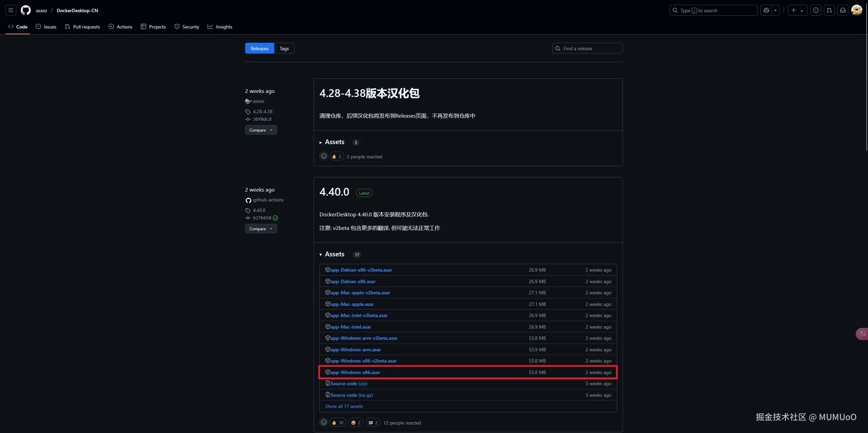Open asxez author link under first release

coord(259,101)
